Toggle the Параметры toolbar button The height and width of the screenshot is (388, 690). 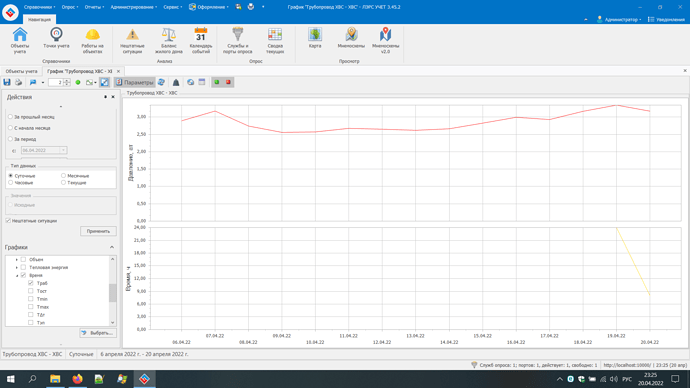pyautogui.click(x=135, y=82)
